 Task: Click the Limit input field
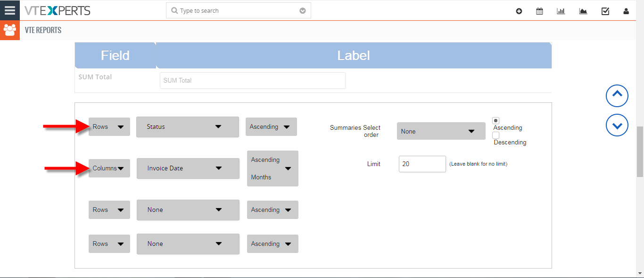(422, 164)
